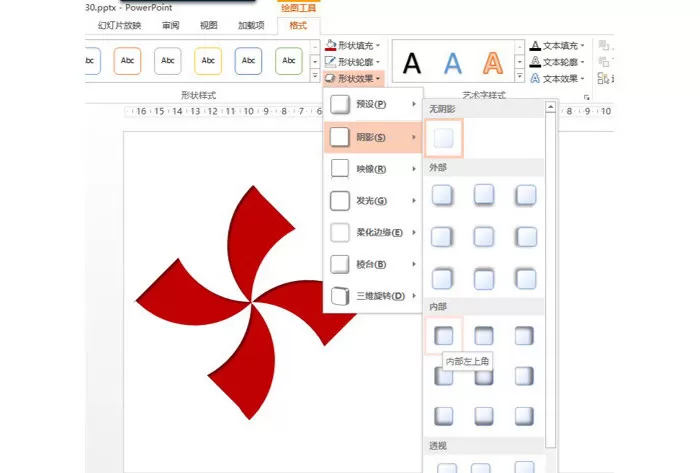Open the 文本效果 dropdown
The height and width of the screenshot is (473, 700).
point(557,79)
